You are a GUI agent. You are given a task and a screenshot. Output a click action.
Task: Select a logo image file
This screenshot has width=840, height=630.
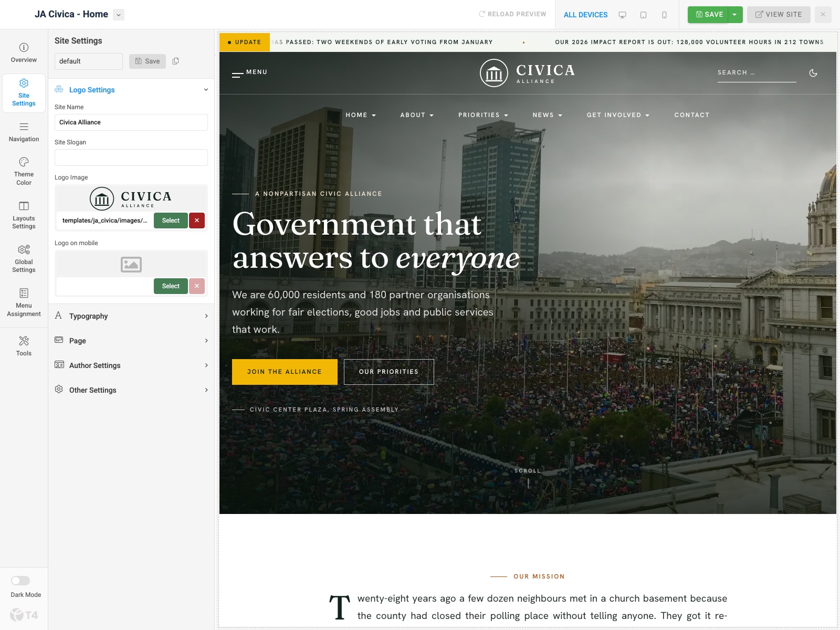(x=171, y=220)
